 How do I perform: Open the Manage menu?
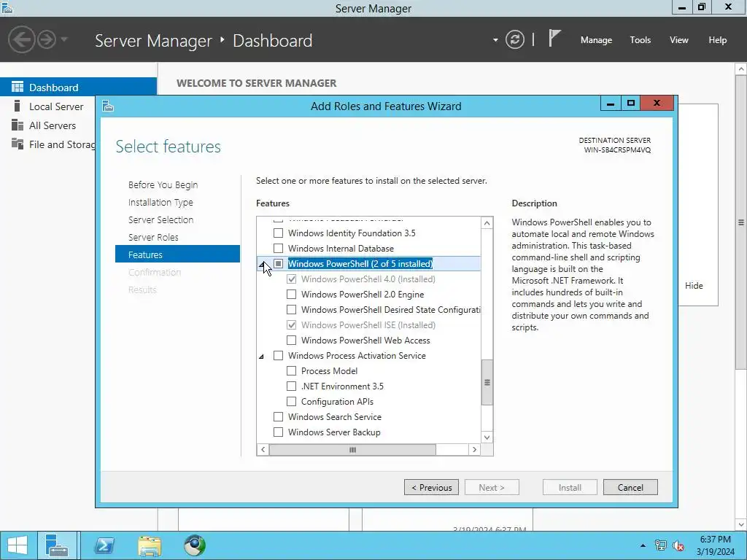tap(596, 40)
